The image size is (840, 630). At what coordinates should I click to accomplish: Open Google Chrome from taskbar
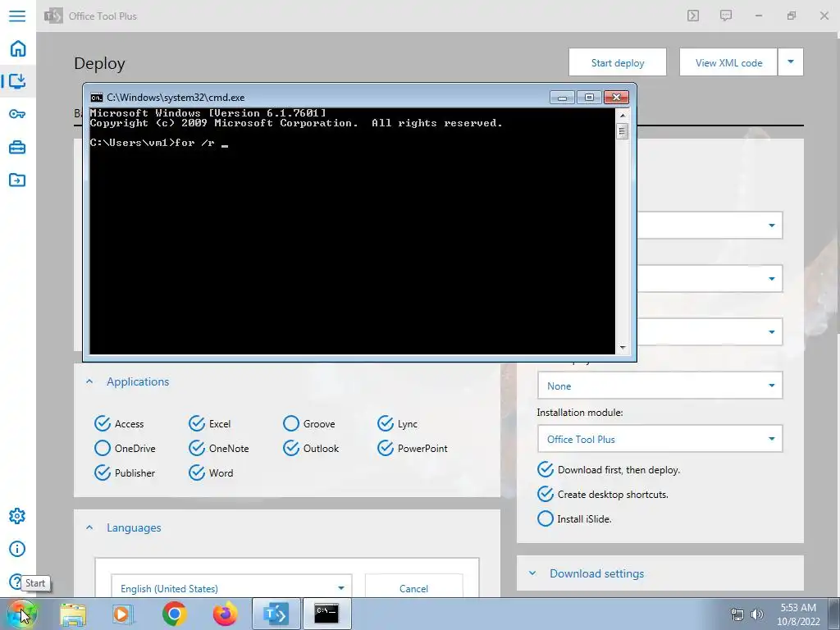[174, 614]
